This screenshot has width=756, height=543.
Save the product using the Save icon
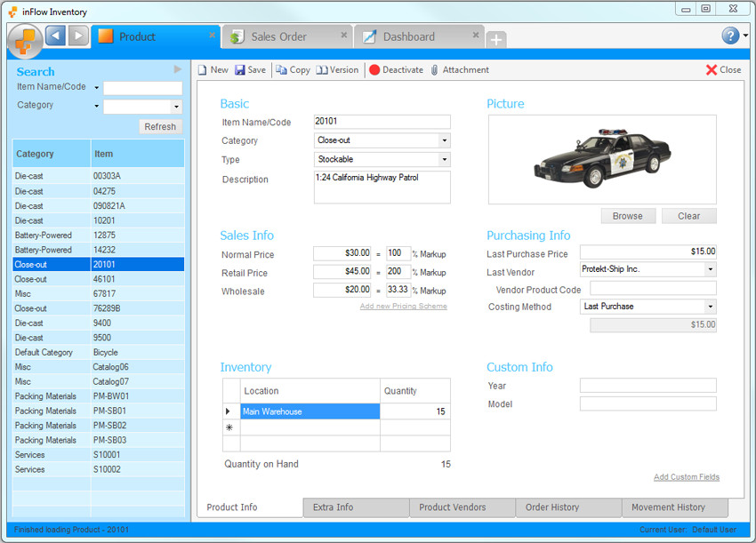pyautogui.click(x=240, y=70)
